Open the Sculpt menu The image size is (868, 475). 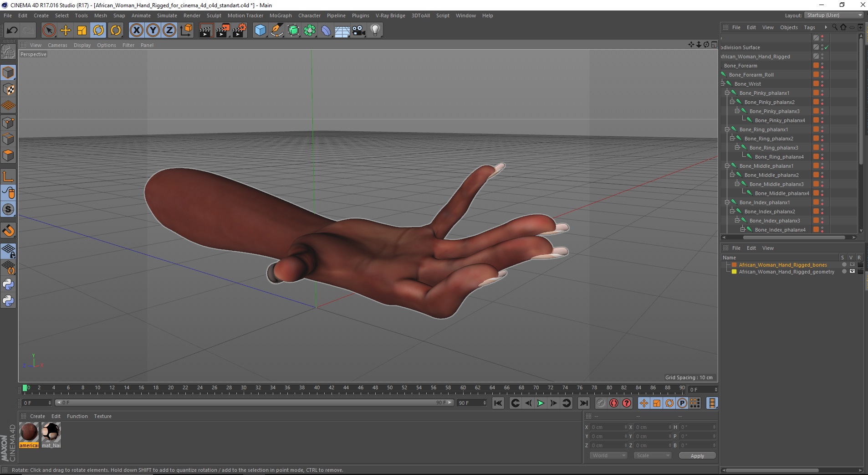tap(214, 15)
